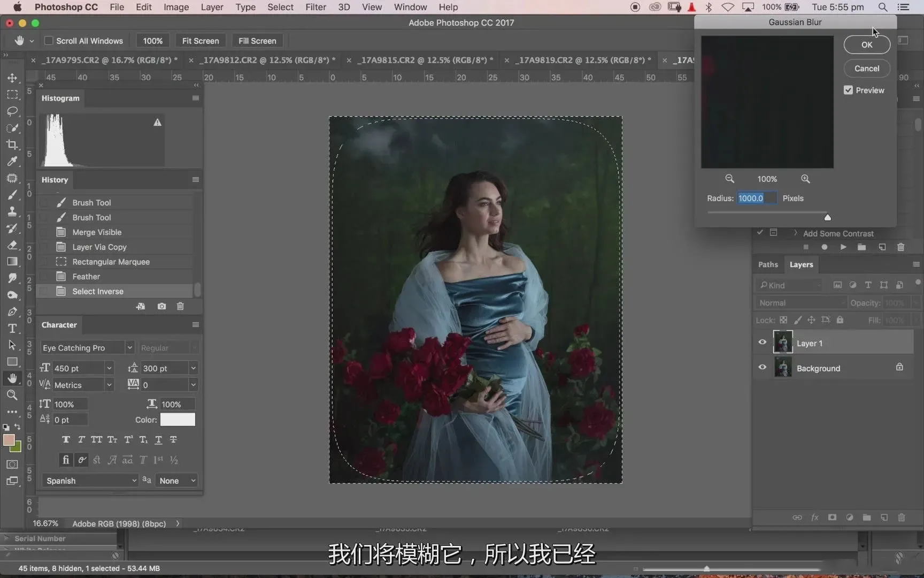Click OK in Gaussian Blur dialog
Screen dimensions: 924x578
867,44
